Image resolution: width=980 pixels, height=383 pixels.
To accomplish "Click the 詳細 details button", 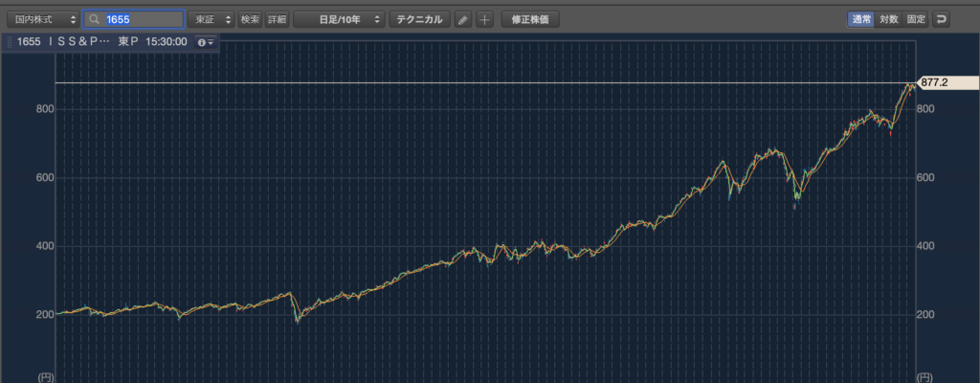I will coord(277,19).
